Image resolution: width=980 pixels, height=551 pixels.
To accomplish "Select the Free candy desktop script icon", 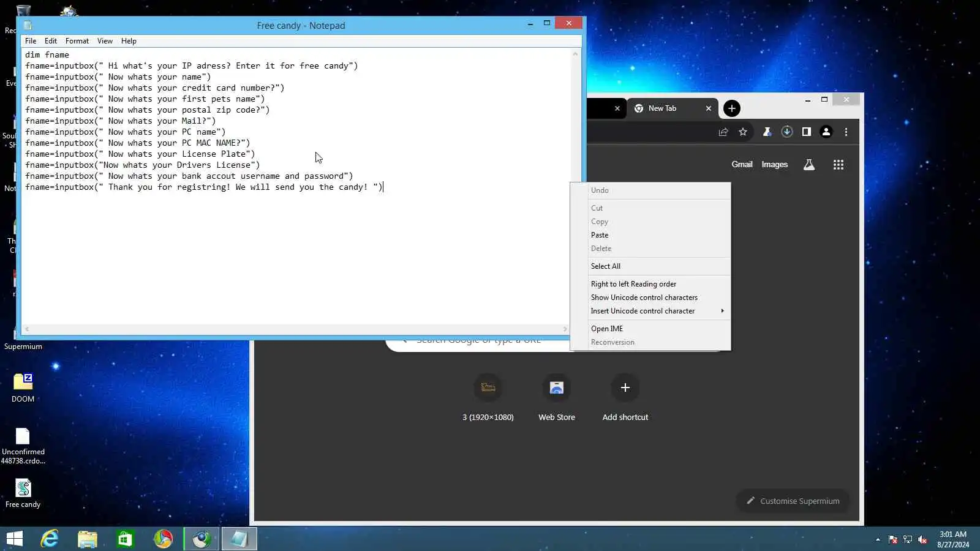I will (23, 493).
